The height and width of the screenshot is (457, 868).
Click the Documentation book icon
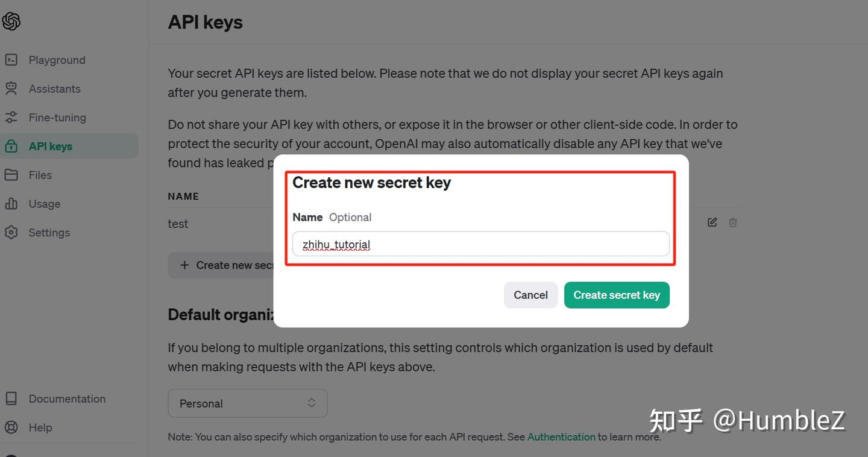tap(11, 399)
